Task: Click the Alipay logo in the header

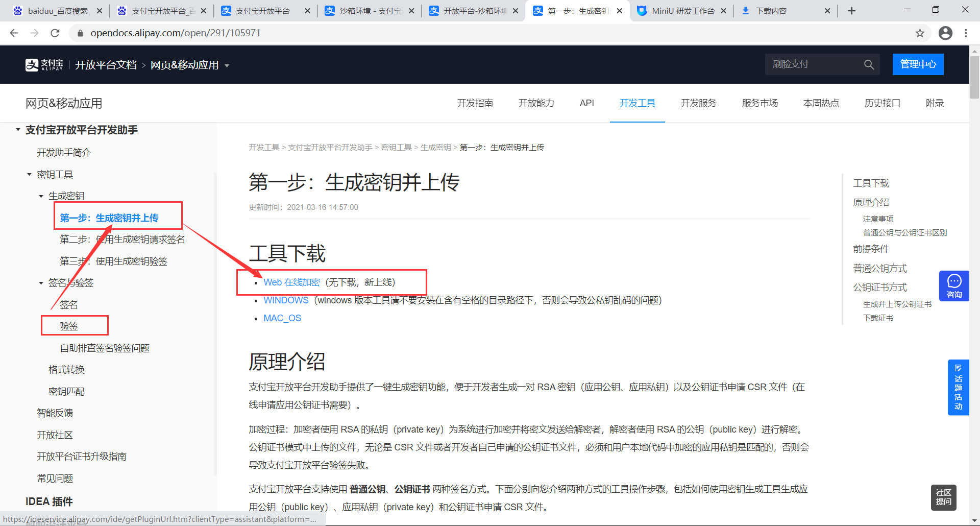Action: point(44,65)
